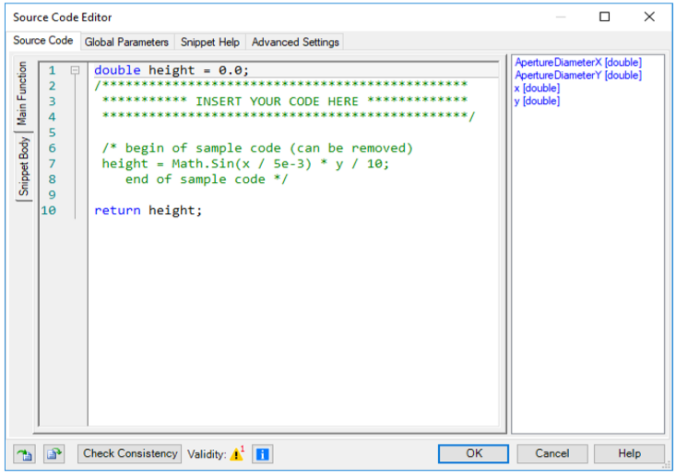This screenshot has height=475, width=676.
Task: Confirm with the OK button
Action: point(473,454)
